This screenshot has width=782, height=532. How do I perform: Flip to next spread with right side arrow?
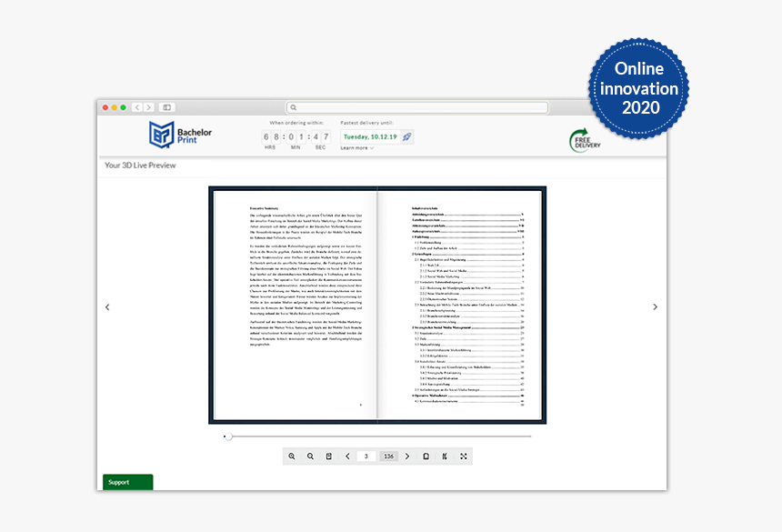(656, 307)
